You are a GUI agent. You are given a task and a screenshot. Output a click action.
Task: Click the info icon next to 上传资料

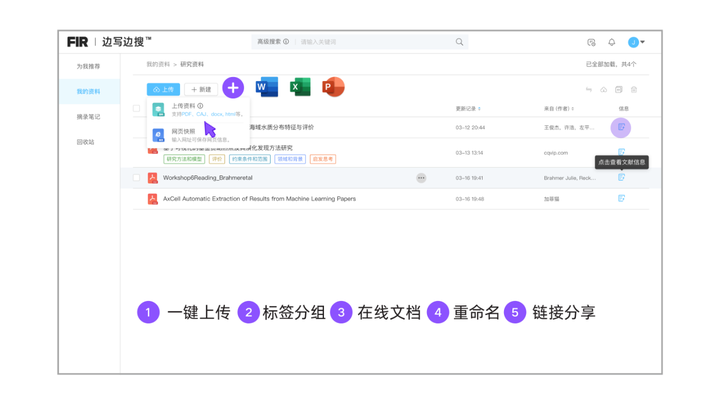tap(200, 106)
